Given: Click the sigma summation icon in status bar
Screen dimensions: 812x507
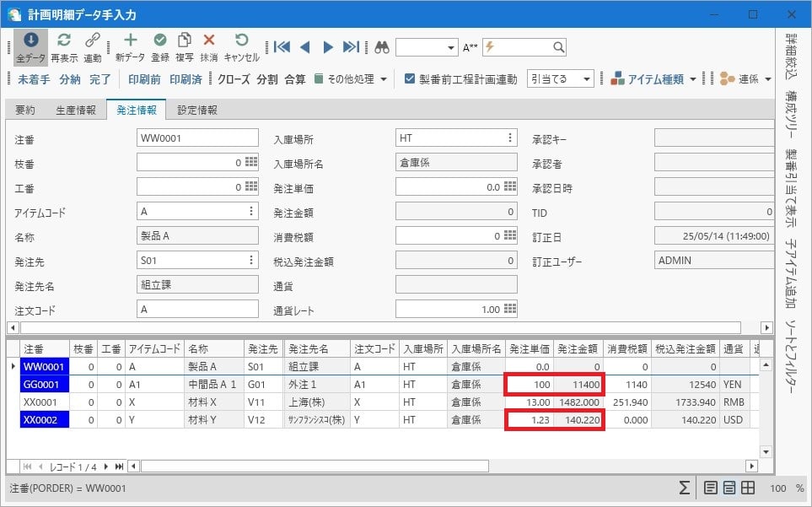Looking at the screenshot, I should point(686,488).
